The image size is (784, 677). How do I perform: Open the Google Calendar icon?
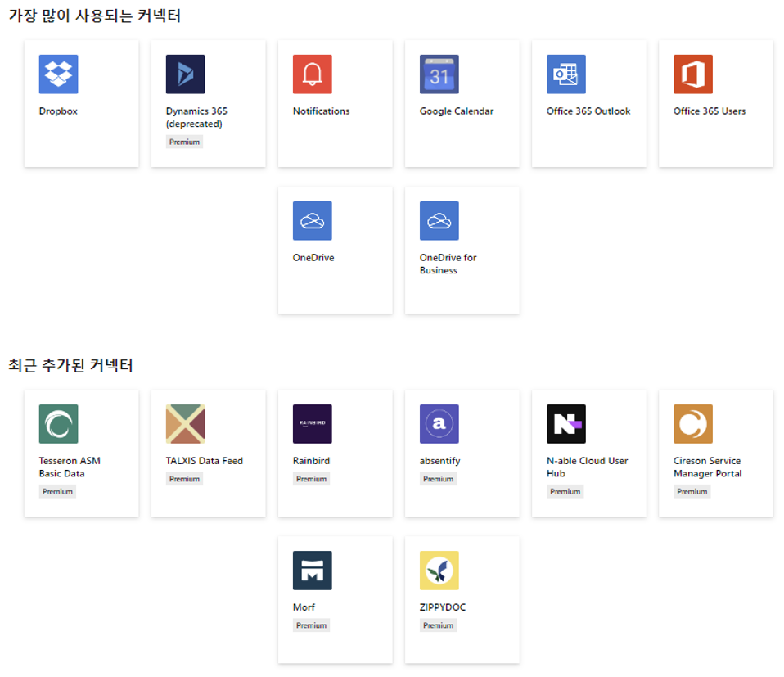439,74
